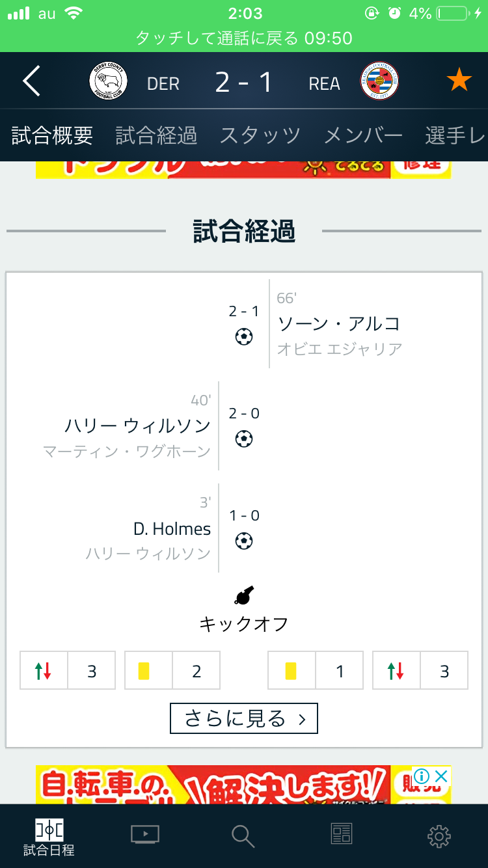Viewport: 488px width, 868px height.
Task: Open the Derby County club crest
Action: pos(108,81)
